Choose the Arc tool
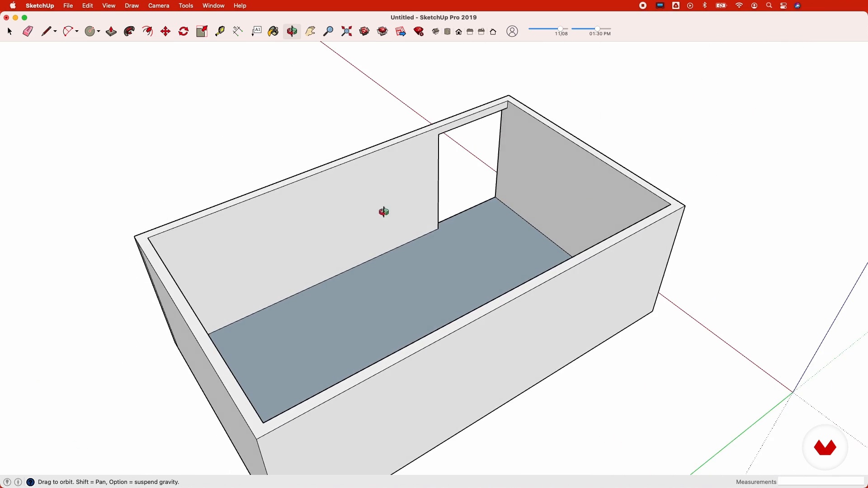The height and width of the screenshot is (488, 868). [68, 31]
